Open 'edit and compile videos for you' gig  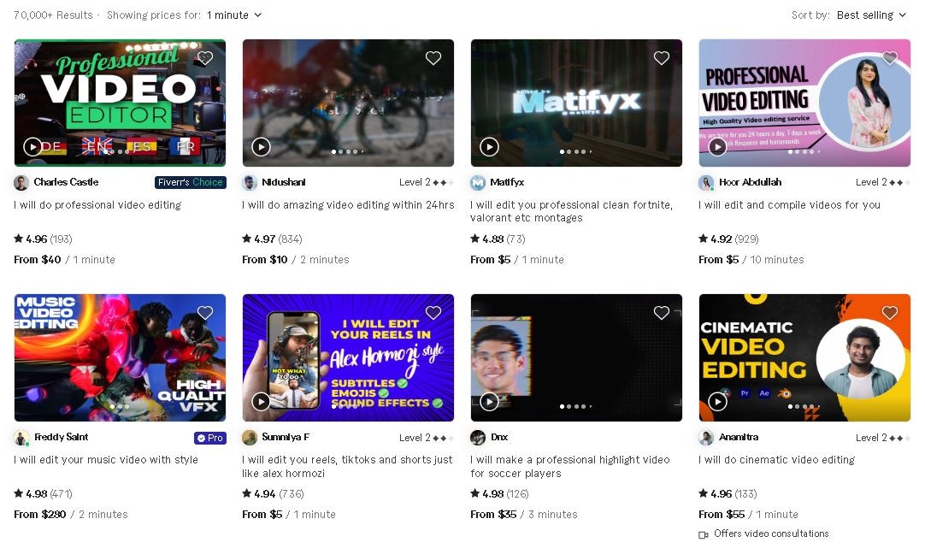(789, 204)
